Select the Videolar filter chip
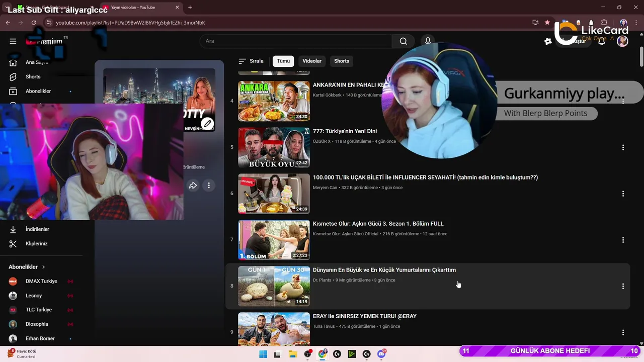Image resolution: width=644 pixels, height=362 pixels. click(312, 61)
